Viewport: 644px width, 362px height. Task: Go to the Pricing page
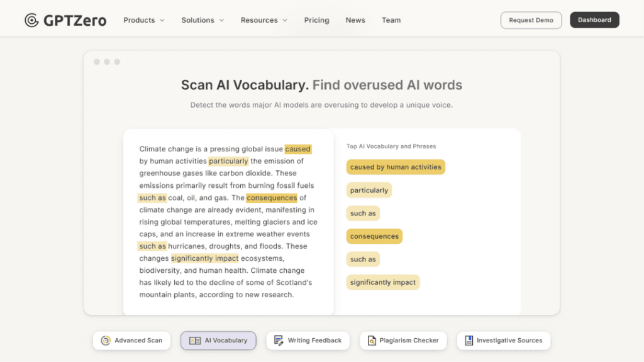[317, 20]
